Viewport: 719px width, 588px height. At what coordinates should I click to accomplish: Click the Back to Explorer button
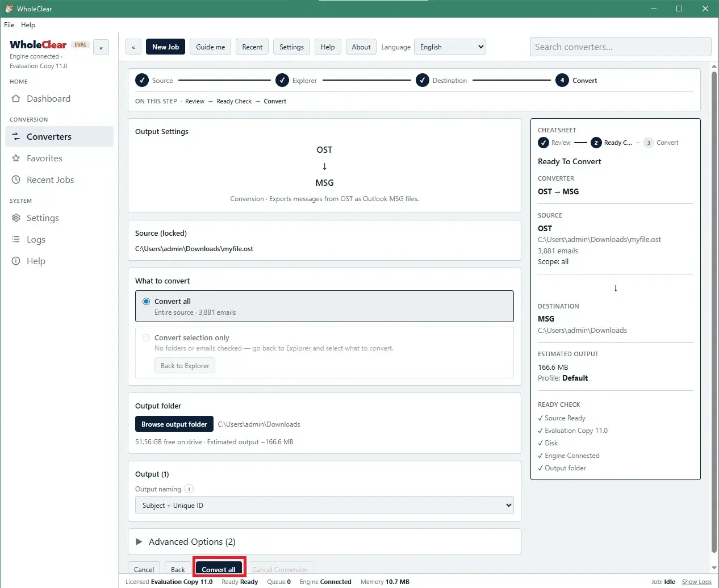185,366
